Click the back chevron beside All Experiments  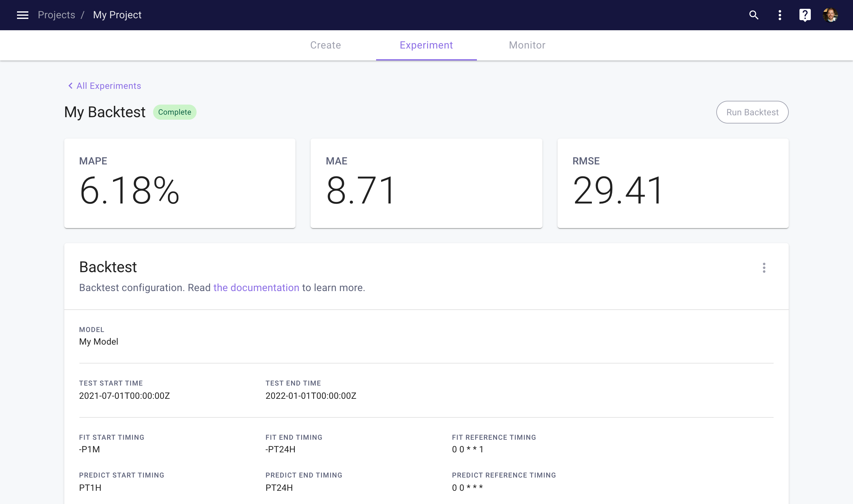[70, 86]
